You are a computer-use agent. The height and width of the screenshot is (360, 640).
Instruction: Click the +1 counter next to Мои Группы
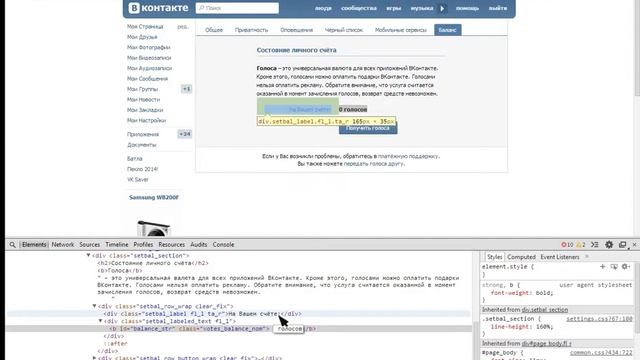click(x=186, y=89)
